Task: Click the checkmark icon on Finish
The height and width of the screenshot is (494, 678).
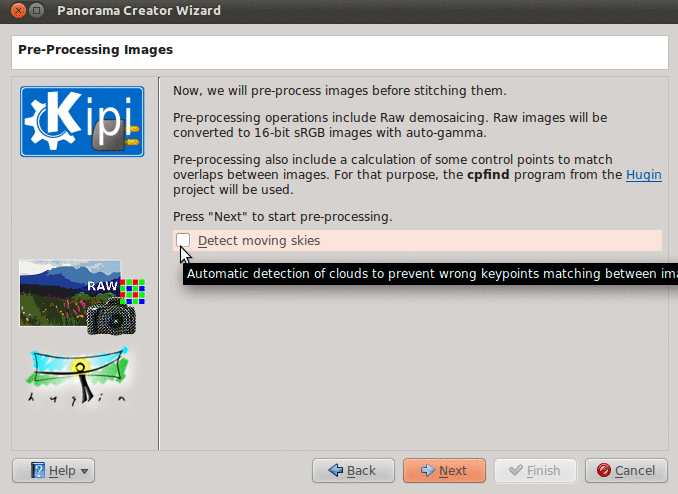Action: tap(516, 470)
